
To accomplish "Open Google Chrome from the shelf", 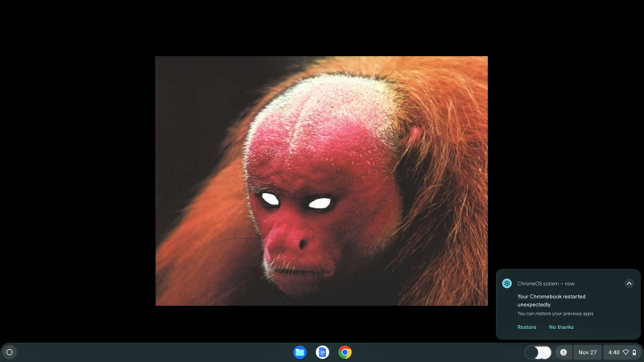I will (x=345, y=352).
